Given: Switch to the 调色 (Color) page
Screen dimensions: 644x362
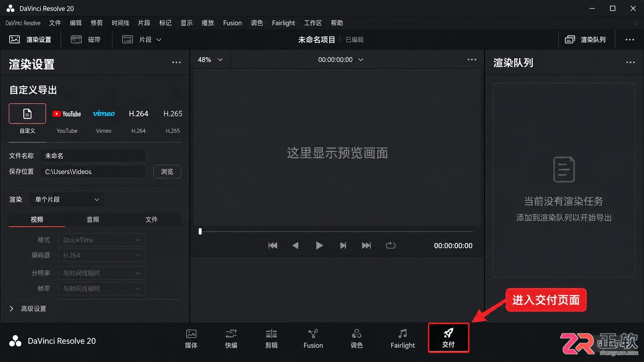Looking at the screenshot, I should 356,339.
